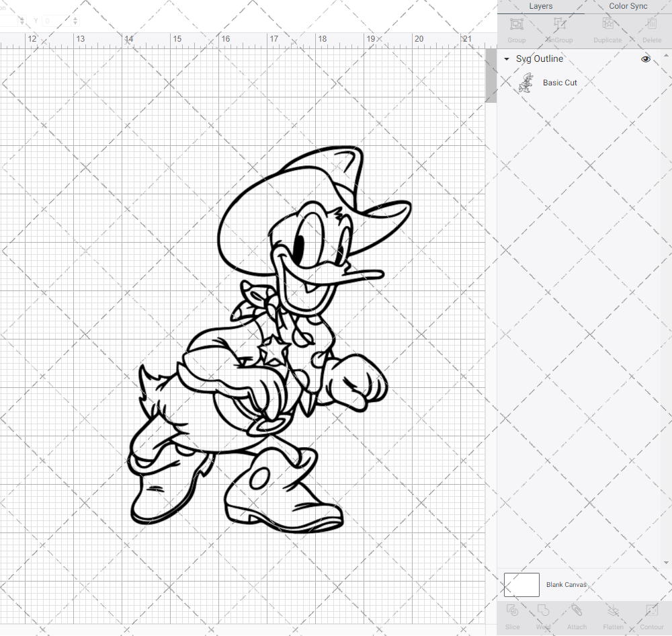Collapse the Svg Outline layer group
This screenshot has width=672, height=636.
pos(507,59)
